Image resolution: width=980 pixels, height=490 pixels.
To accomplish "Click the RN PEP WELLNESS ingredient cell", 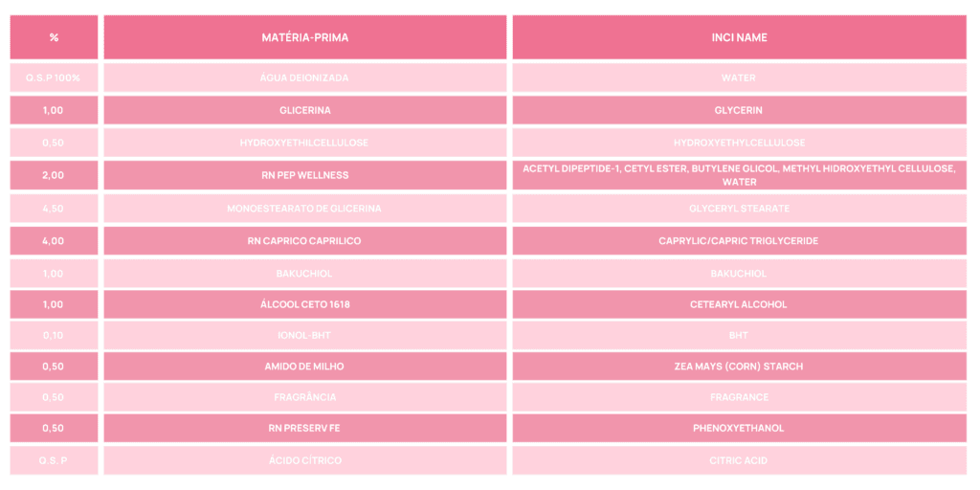I will click(x=304, y=175).
